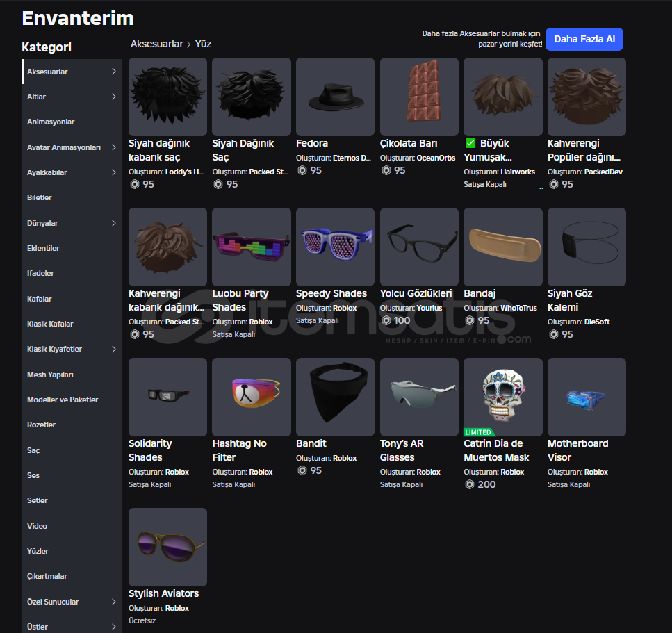Click the Aksesuarlar breadcrumb link
Screen dimensions: 672x633
pyautogui.click(x=157, y=44)
